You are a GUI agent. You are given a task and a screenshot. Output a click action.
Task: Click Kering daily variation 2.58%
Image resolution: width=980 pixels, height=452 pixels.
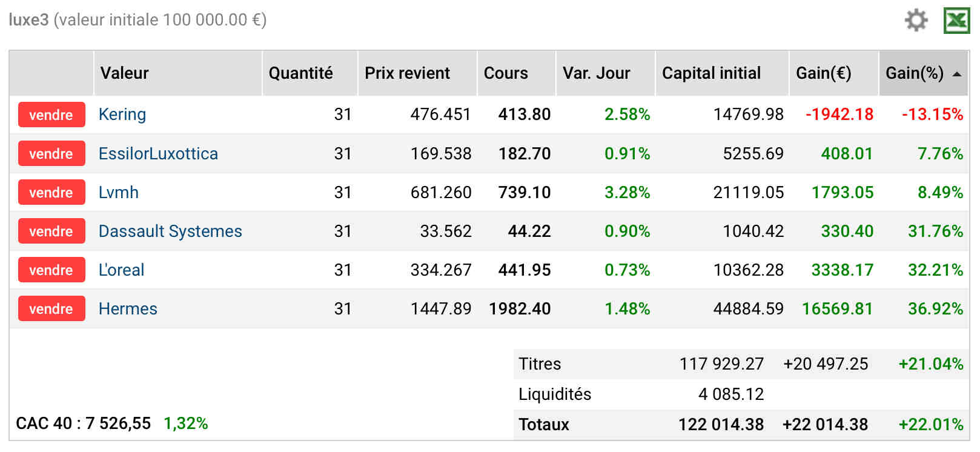tap(627, 115)
